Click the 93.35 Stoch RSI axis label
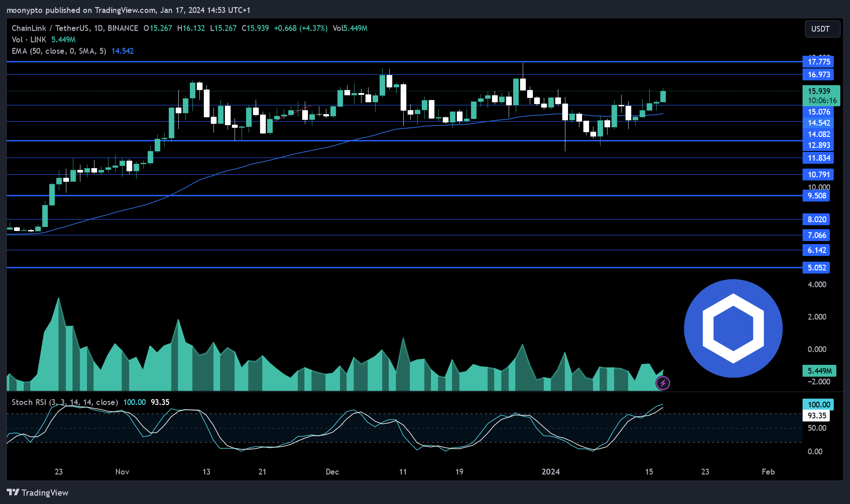850x504 pixels. click(x=816, y=415)
